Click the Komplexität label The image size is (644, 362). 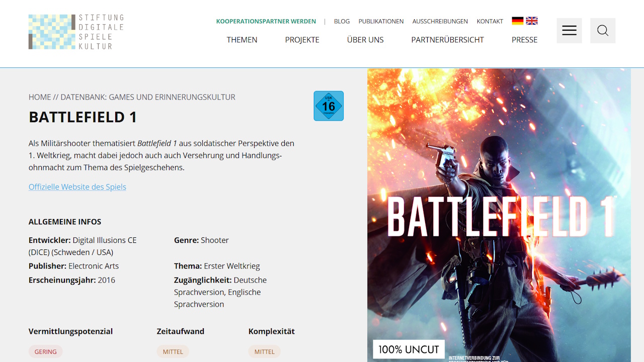272,331
